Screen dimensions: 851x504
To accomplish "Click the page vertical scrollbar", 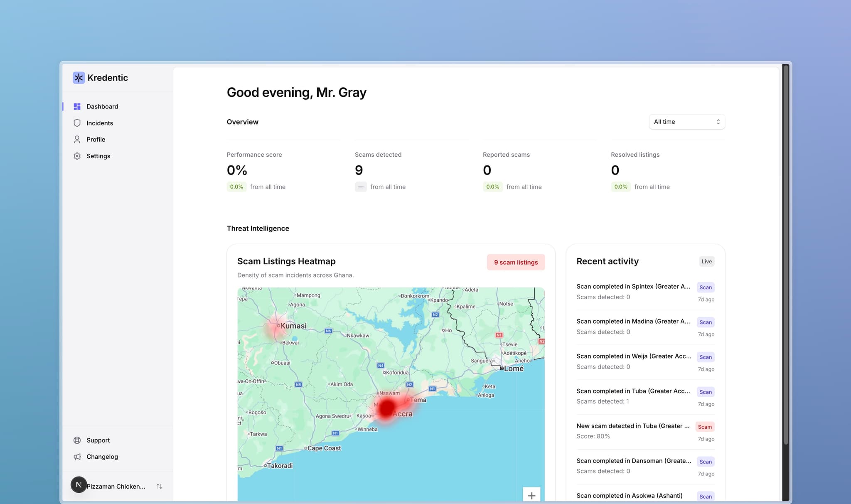I will point(785,249).
